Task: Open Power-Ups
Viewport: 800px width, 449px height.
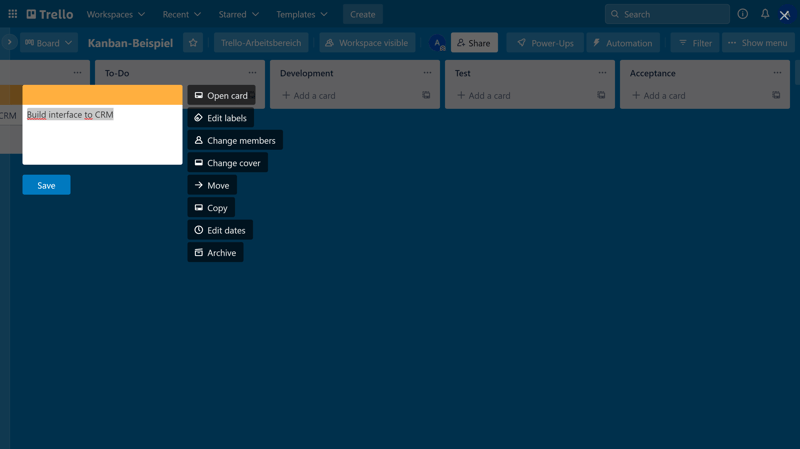Action: pyautogui.click(x=545, y=43)
